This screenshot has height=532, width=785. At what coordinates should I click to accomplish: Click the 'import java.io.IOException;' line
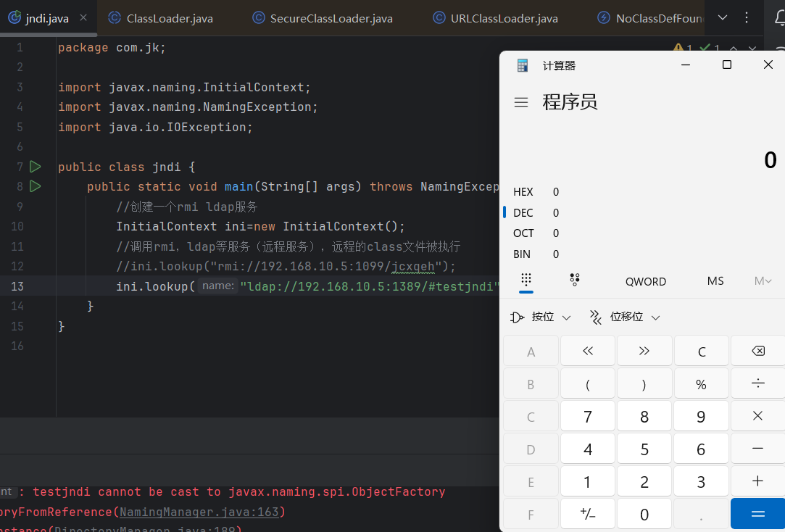[x=155, y=127]
